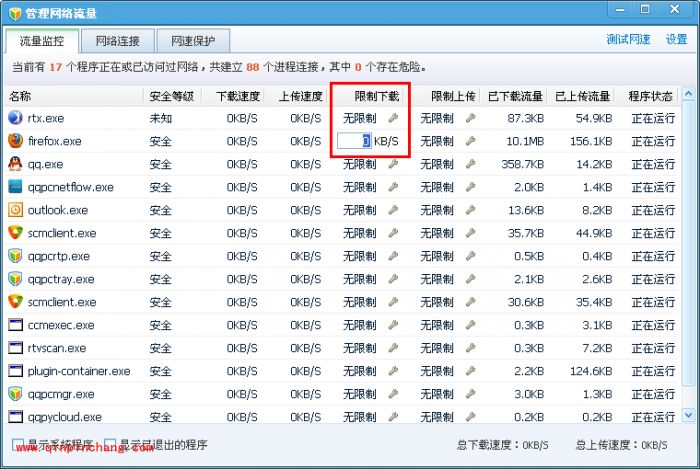
Task: Click the outlook.exe icon
Action: point(15,210)
